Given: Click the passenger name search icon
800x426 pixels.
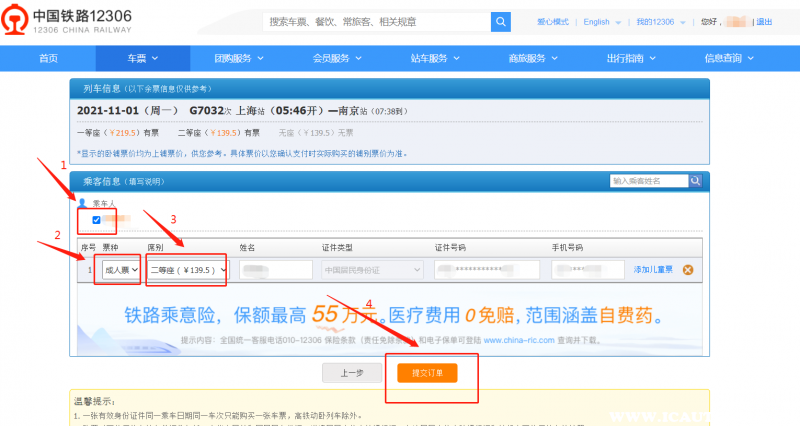Looking at the screenshot, I should (697, 181).
